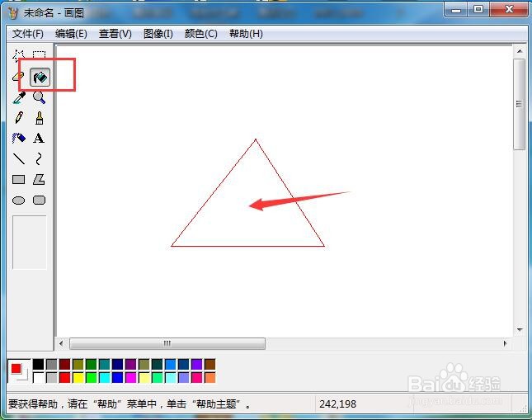532x420 pixels.
Task: Click the status bar help message text
Action: pos(129,404)
